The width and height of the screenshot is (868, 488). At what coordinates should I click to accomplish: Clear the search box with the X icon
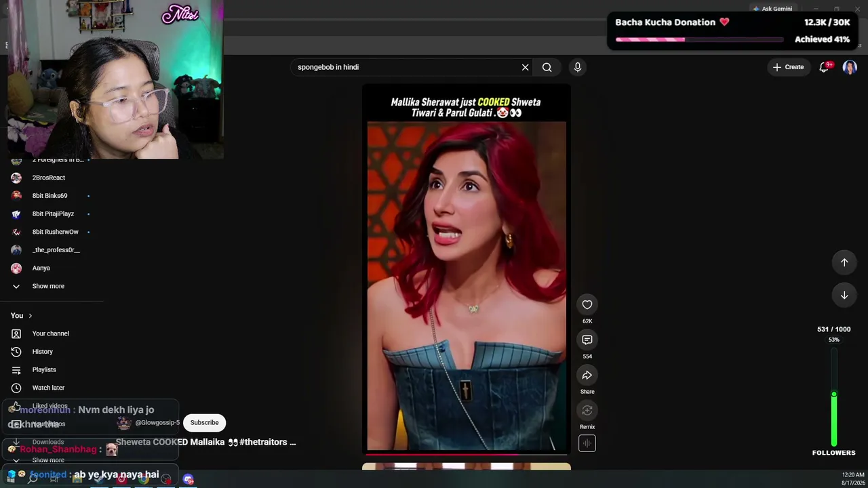point(525,67)
